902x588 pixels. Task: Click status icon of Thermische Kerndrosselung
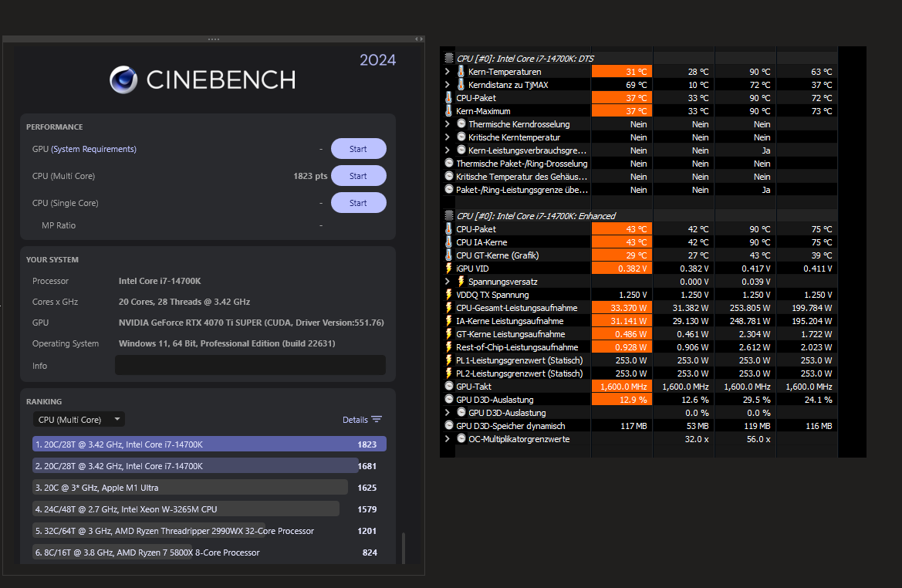tap(461, 123)
